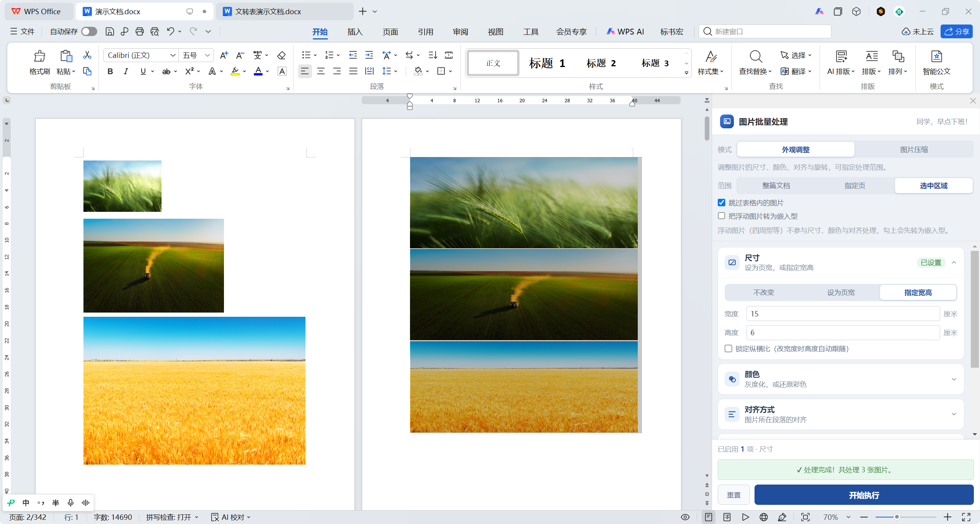Open the Insert (插入) ribbon tab
Screen dimensions: 980x524
355,32
